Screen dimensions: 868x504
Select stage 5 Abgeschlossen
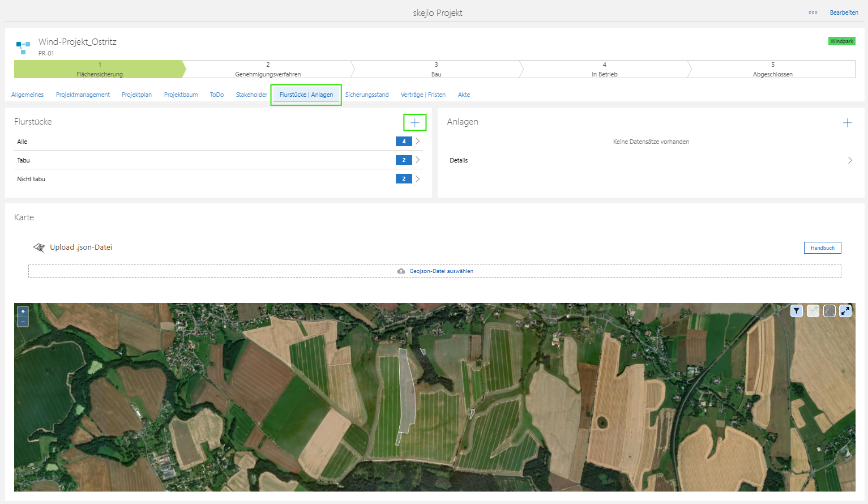[772, 69]
